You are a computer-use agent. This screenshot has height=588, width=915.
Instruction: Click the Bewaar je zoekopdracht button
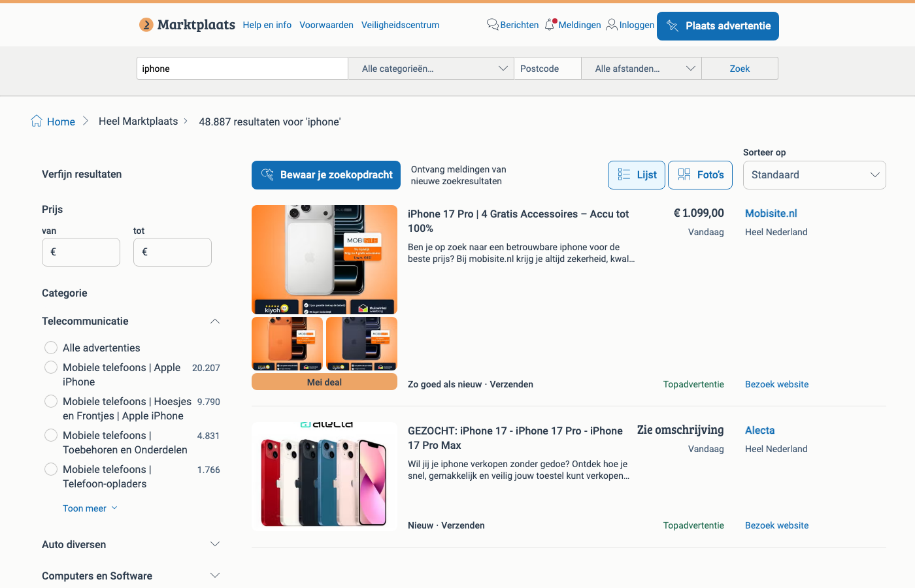tap(326, 175)
